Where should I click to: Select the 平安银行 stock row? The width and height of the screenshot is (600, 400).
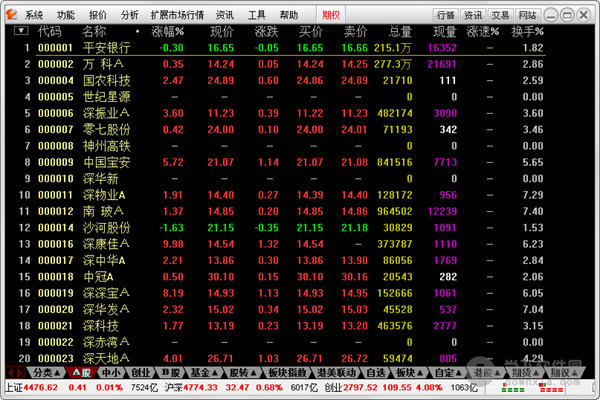[x=283, y=48]
